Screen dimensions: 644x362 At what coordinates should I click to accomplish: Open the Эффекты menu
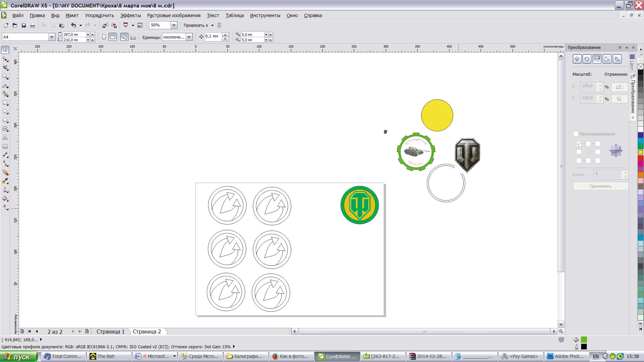[130, 15]
